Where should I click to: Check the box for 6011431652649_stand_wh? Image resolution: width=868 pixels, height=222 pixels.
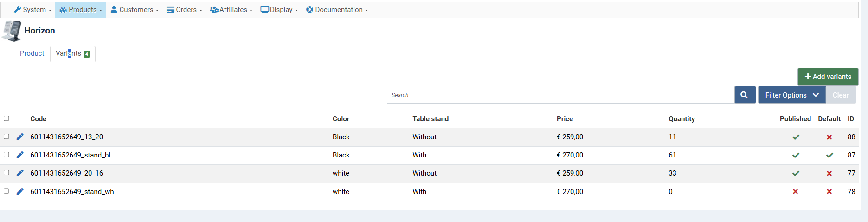point(6,191)
